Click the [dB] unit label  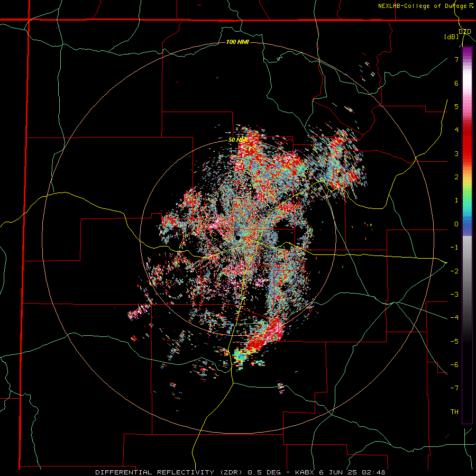pyautogui.click(x=452, y=37)
